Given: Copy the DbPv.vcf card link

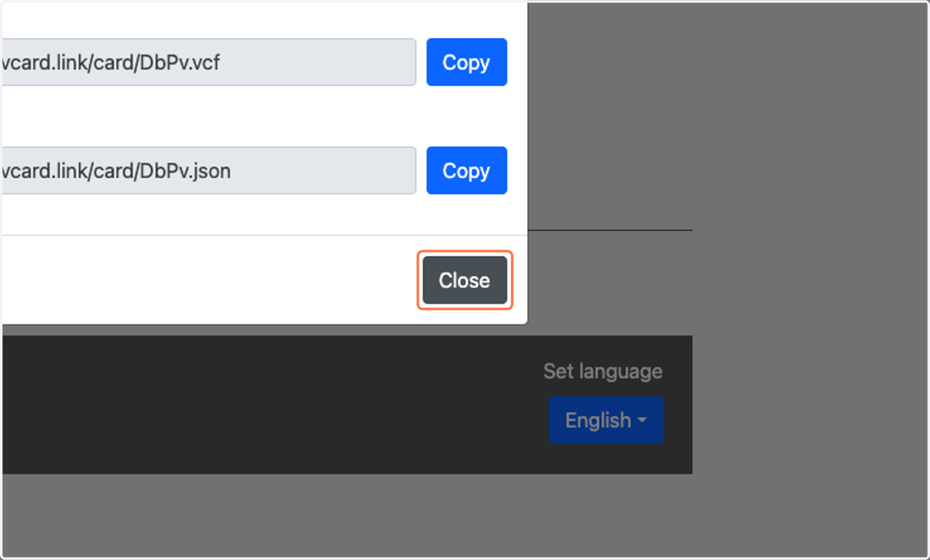Looking at the screenshot, I should tap(467, 62).
